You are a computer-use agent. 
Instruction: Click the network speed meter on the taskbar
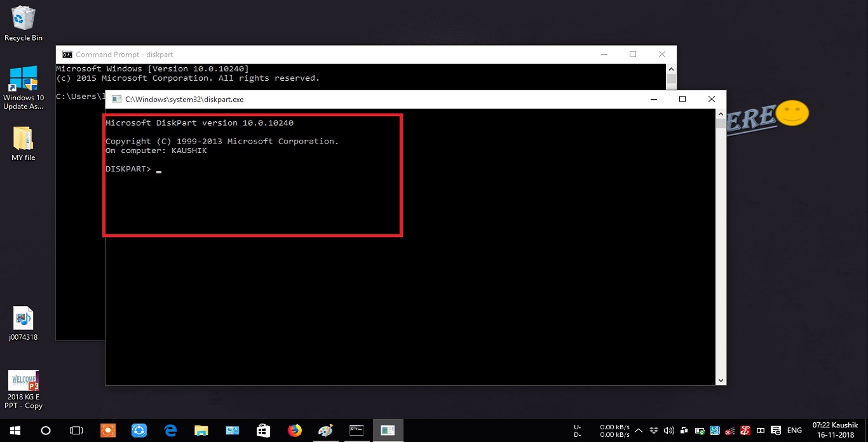coord(601,431)
